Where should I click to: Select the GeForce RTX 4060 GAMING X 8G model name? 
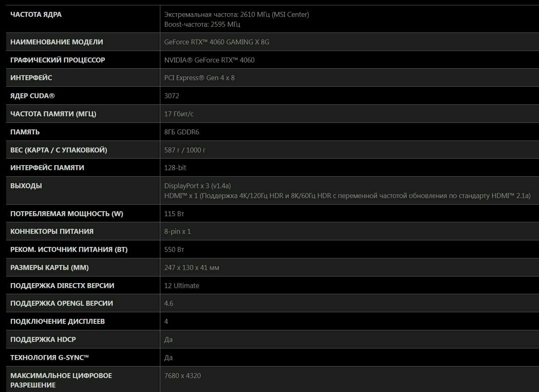[217, 42]
